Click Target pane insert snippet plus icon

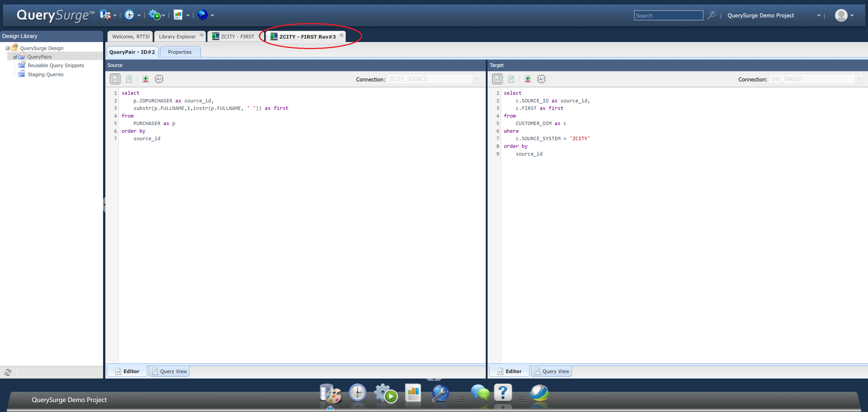(x=528, y=79)
